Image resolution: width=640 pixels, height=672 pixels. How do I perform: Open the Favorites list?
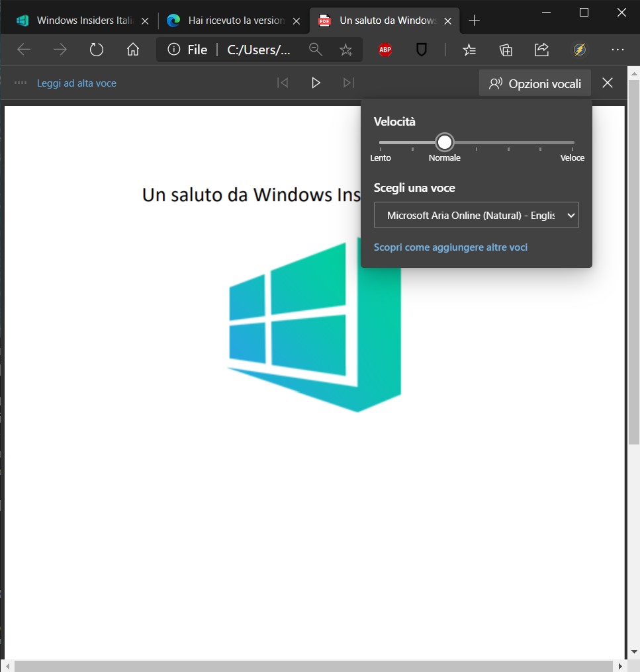click(469, 50)
